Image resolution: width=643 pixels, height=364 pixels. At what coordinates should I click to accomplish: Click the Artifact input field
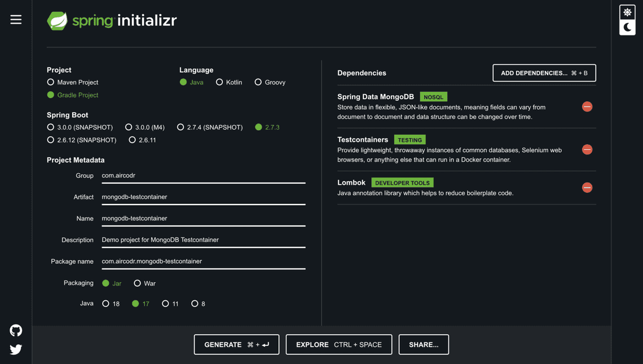(203, 197)
